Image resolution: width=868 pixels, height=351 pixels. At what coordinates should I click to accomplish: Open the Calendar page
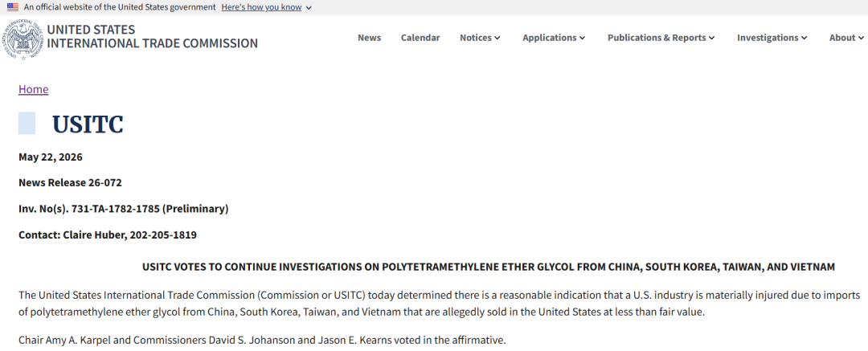point(420,38)
